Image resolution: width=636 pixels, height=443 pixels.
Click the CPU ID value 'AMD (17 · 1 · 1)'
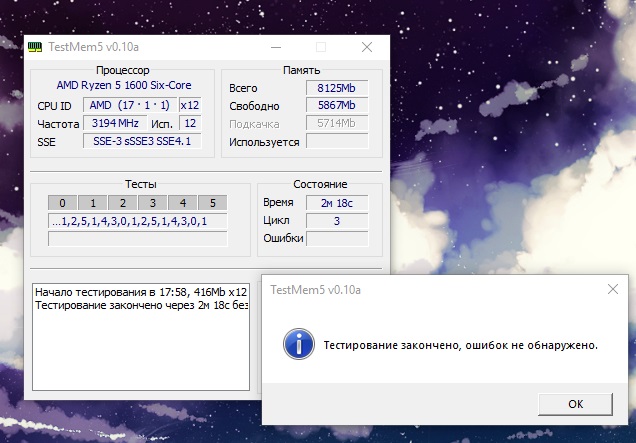[x=130, y=105]
